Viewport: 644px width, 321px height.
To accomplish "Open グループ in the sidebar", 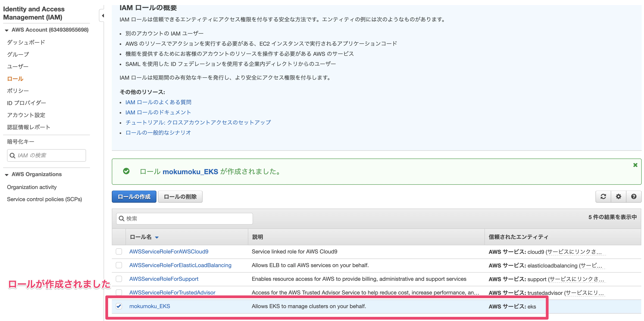I will (x=18, y=54).
